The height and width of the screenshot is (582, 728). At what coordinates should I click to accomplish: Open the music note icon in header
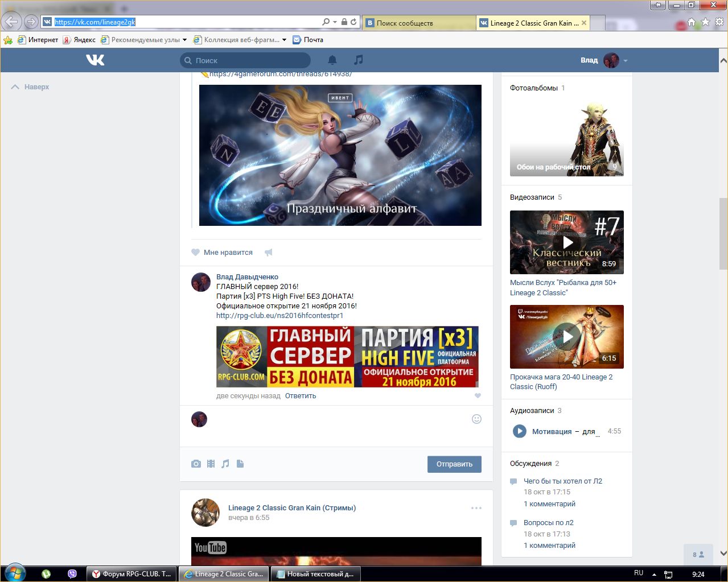(358, 60)
